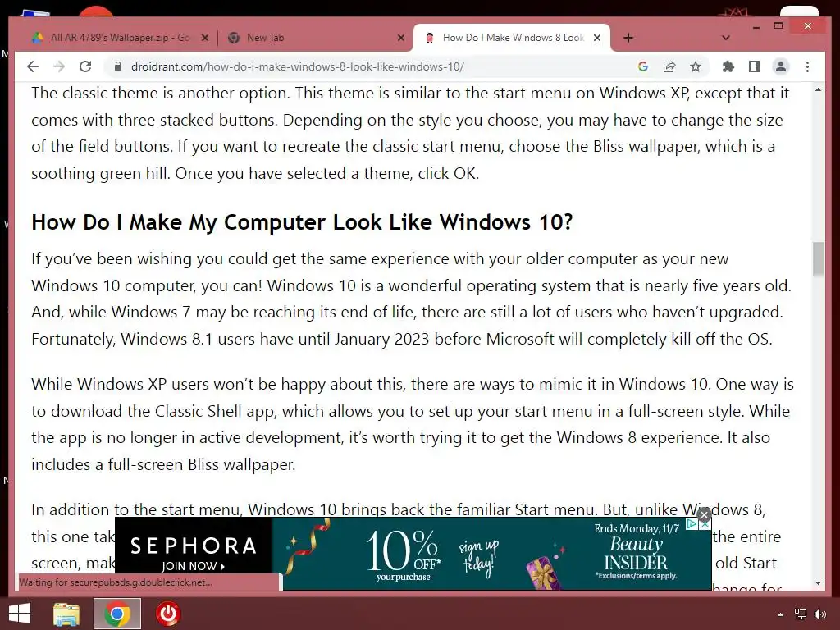Reload the current page
Screen dimensions: 840x630
85,66
